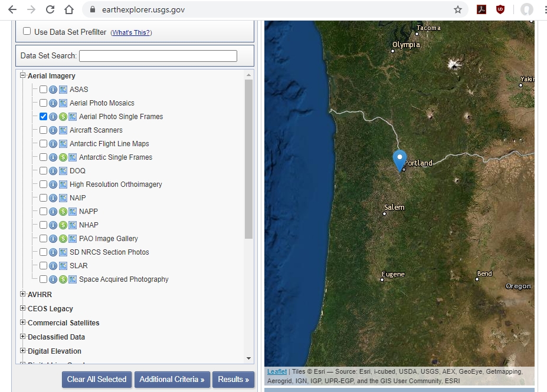Collapse the Aerial Imagery section

click(x=22, y=75)
